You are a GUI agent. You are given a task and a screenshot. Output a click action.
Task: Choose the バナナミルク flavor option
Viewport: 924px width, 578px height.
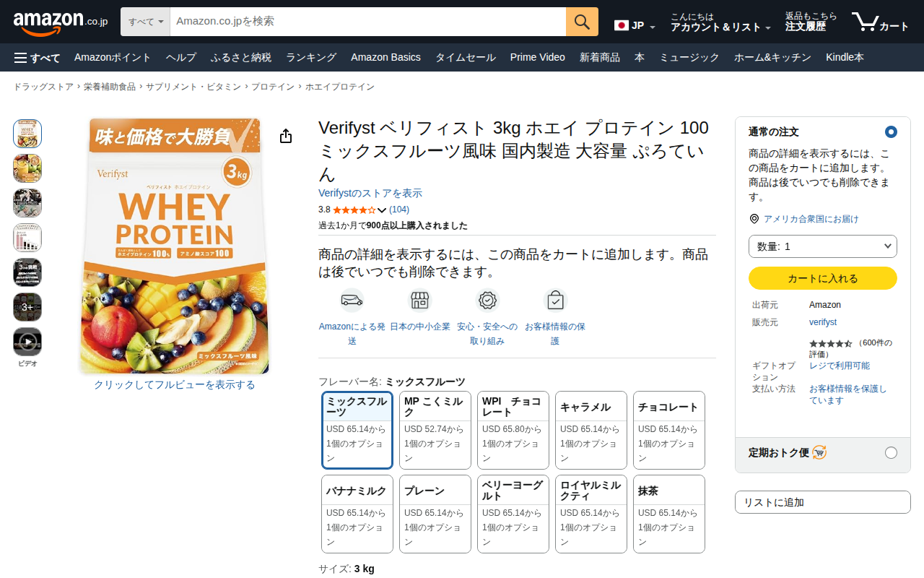point(357,514)
